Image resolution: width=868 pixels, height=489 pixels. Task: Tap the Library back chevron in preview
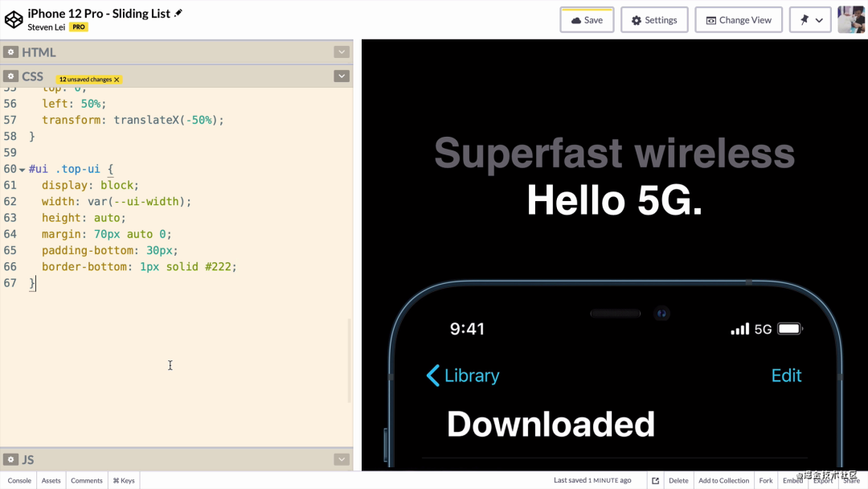pyautogui.click(x=433, y=376)
